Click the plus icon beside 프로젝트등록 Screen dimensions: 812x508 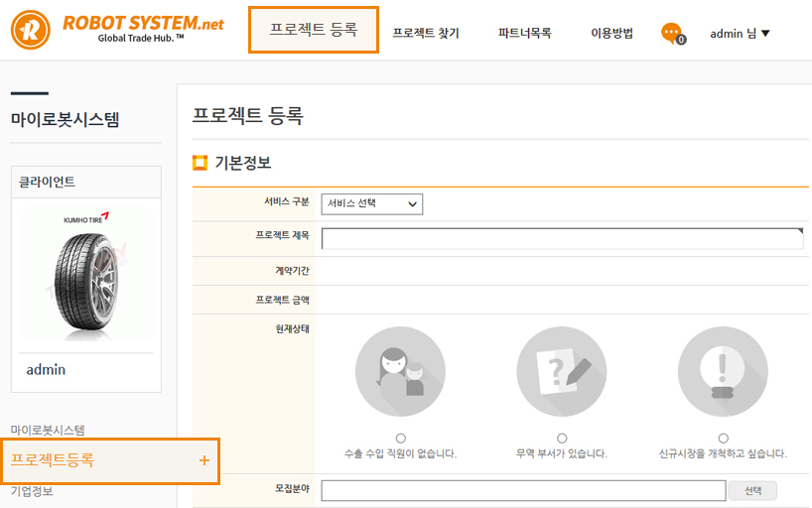tap(204, 460)
